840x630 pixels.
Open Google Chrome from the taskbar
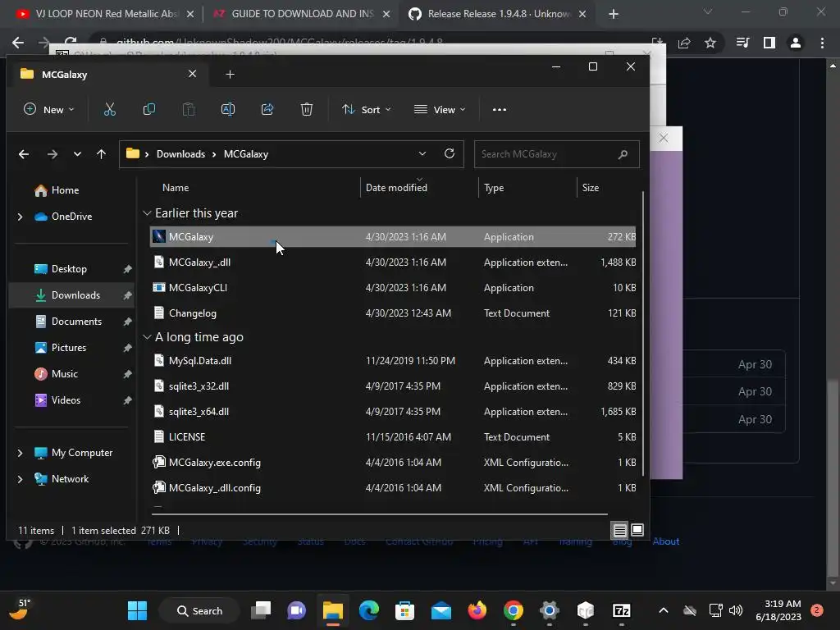pyautogui.click(x=514, y=610)
